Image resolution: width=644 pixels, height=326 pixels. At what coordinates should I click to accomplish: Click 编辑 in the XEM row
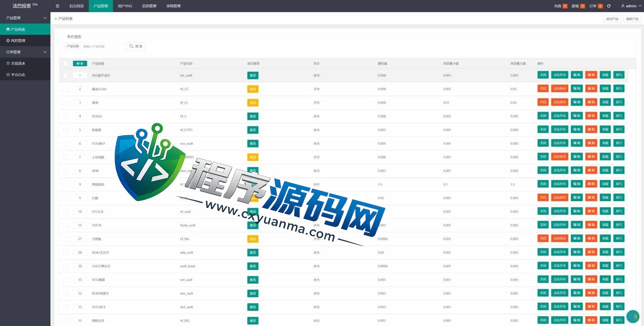pyautogui.click(x=577, y=170)
